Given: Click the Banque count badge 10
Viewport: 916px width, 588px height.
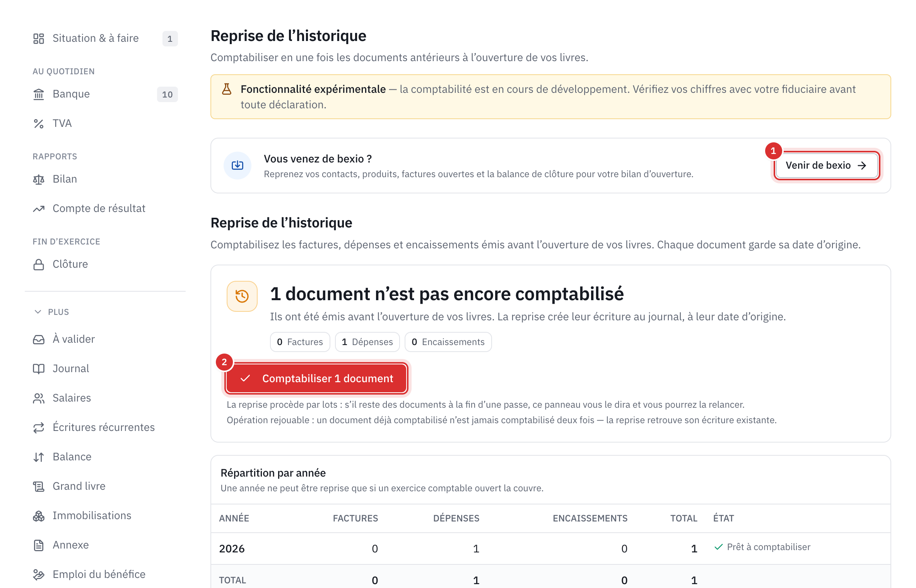Looking at the screenshot, I should [x=167, y=94].
